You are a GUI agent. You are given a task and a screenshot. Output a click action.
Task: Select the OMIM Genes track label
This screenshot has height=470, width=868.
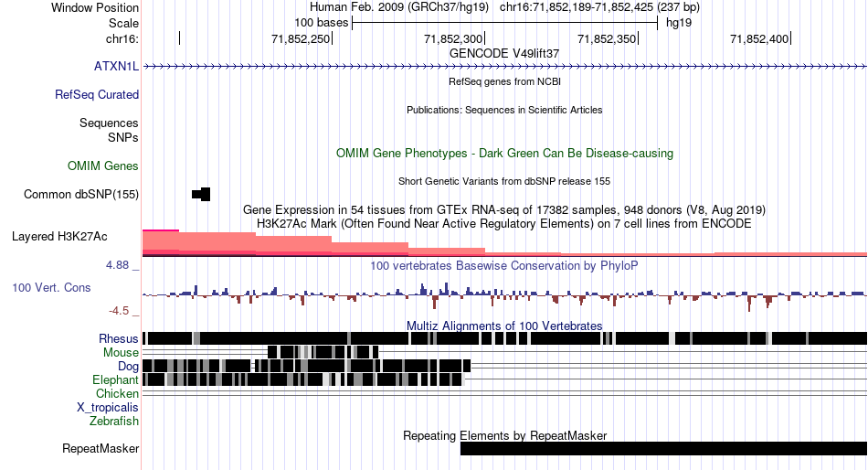[103, 166]
